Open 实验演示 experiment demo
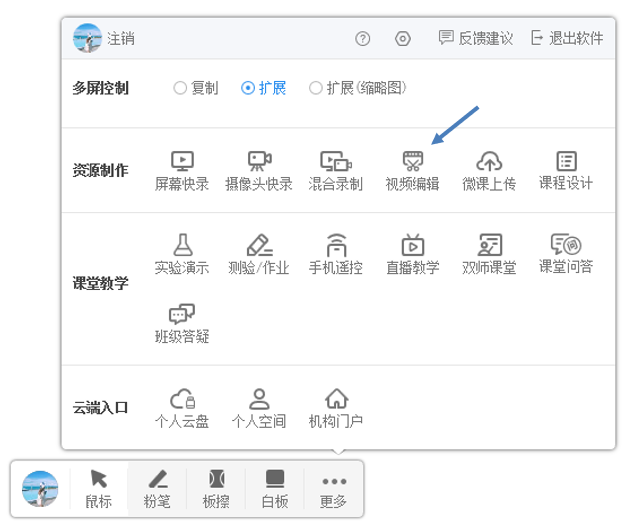Viewport: 624px width, 530px height. (x=182, y=253)
